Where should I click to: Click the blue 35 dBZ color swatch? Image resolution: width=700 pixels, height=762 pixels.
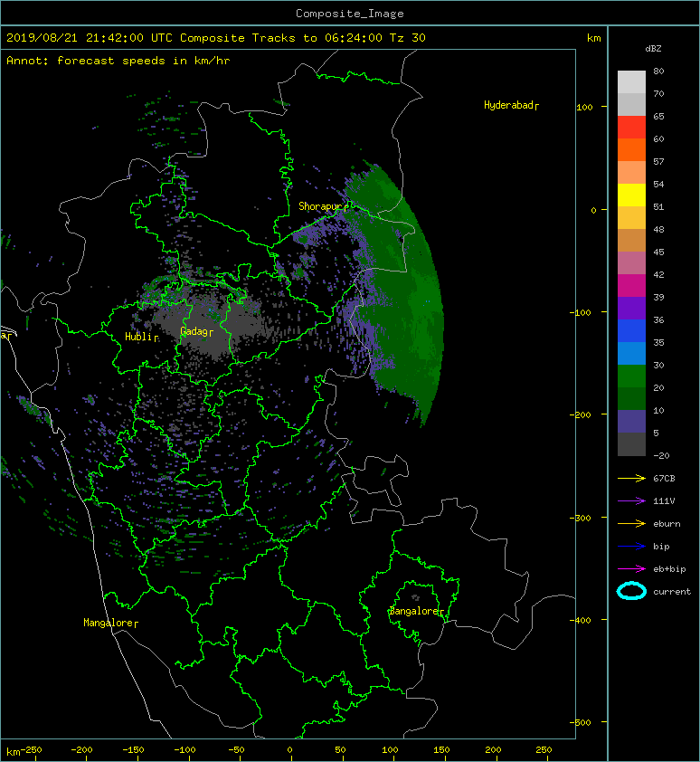(631, 331)
